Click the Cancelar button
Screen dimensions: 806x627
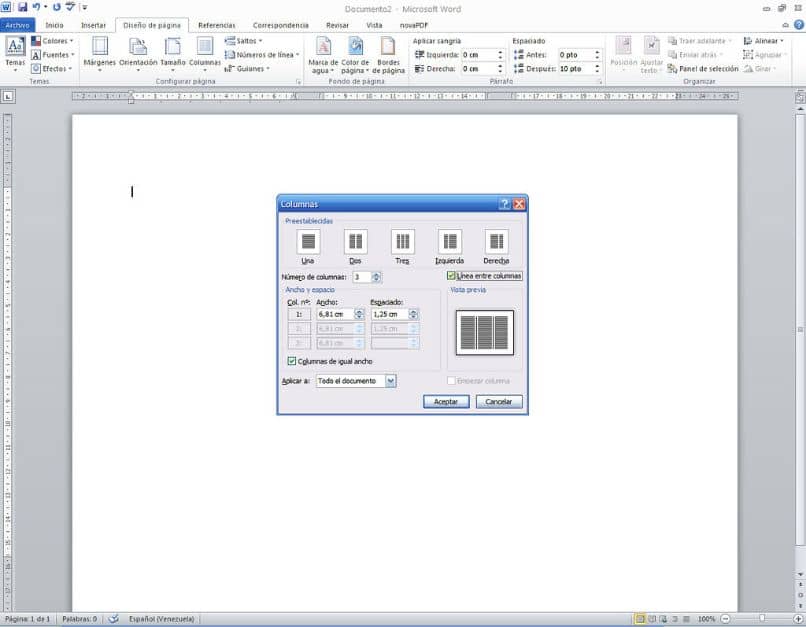click(499, 401)
